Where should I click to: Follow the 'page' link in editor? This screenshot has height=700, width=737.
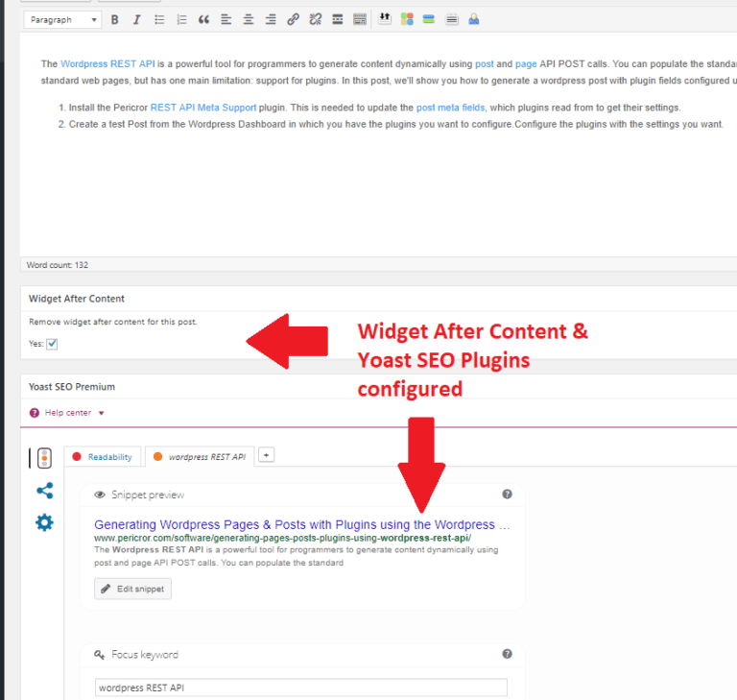point(526,64)
